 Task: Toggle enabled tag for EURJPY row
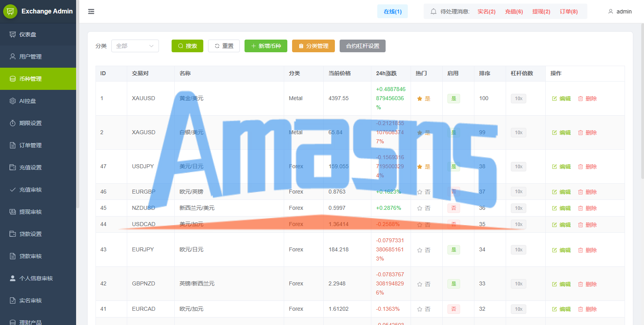tap(454, 250)
